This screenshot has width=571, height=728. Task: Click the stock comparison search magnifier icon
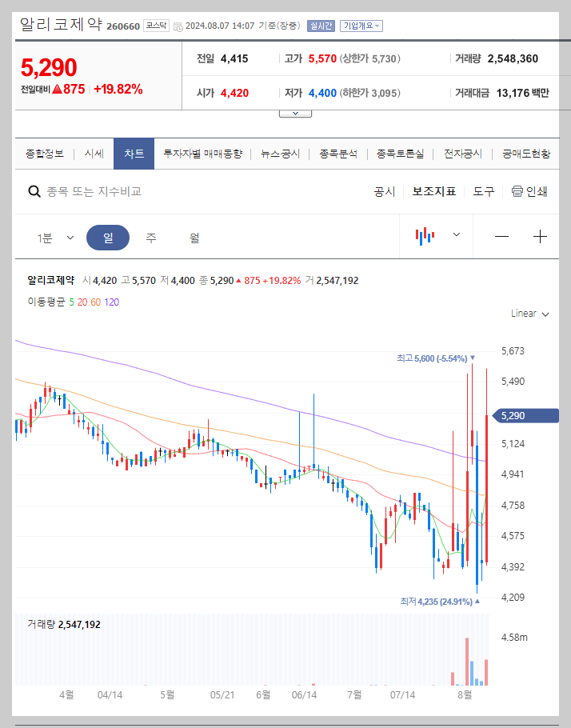[x=34, y=191]
